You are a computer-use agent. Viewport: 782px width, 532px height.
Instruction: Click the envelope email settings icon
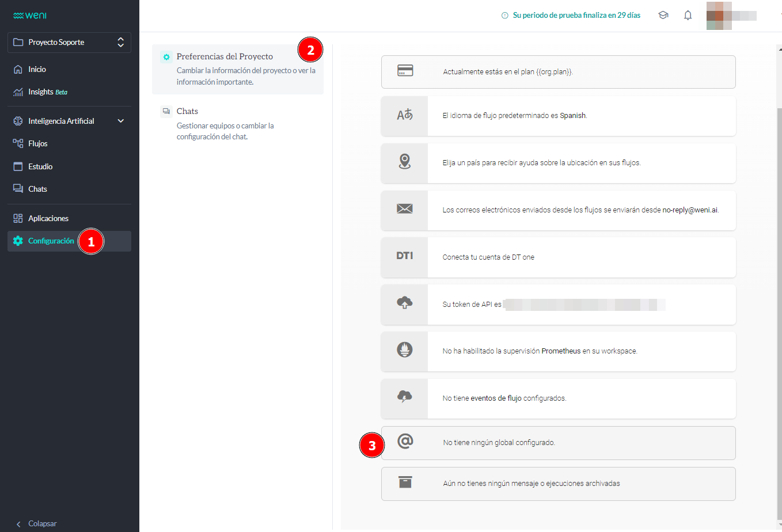pos(405,209)
